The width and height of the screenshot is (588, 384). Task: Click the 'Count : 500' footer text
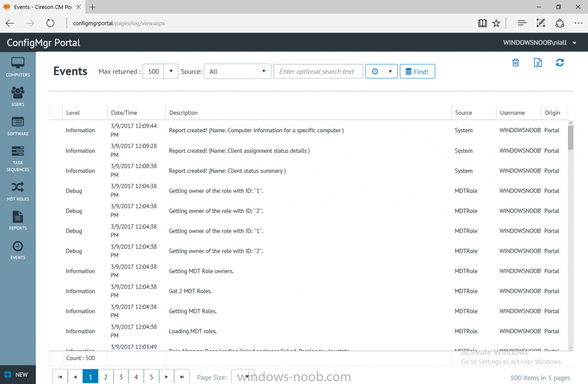point(80,358)
